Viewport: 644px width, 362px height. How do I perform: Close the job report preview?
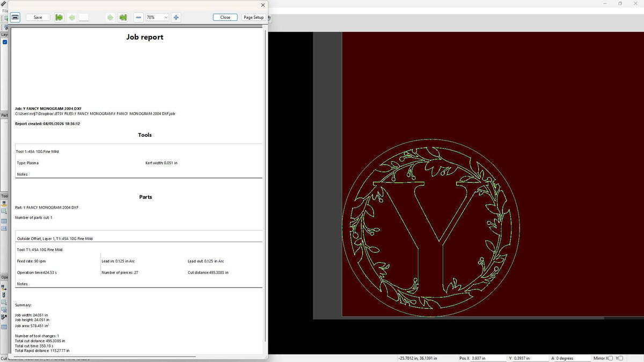tap(225, 17)
